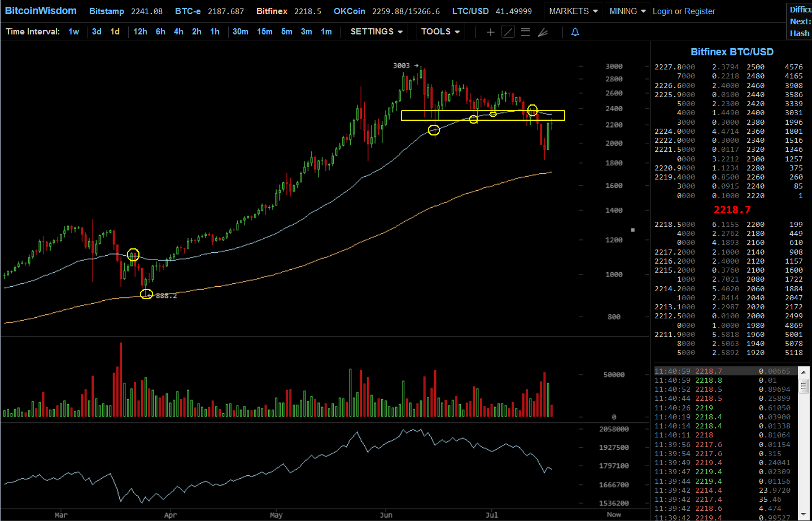Image resolution: width=812 pixels, height=521 pixels.
Task: Click the 888.2 low price label
Action: pos(166,296)
